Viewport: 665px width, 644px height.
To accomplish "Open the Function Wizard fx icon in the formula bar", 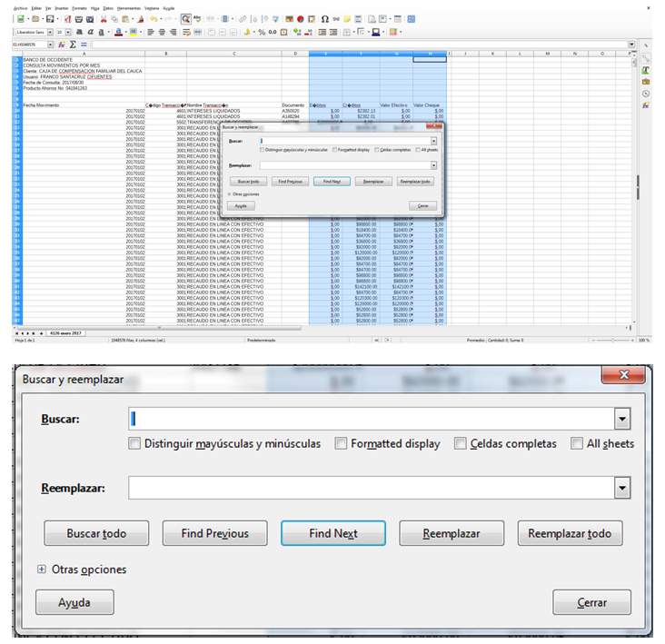I will tap(62, 44).
